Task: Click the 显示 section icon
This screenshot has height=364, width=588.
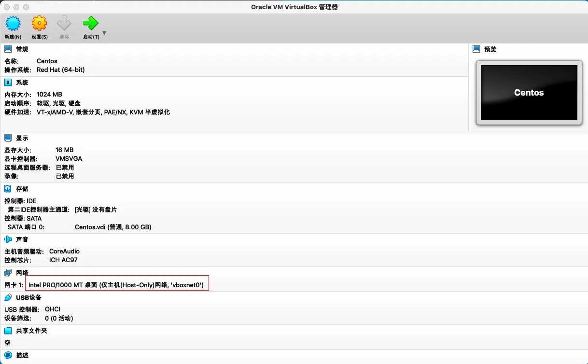Action: [x=7, y=138]
